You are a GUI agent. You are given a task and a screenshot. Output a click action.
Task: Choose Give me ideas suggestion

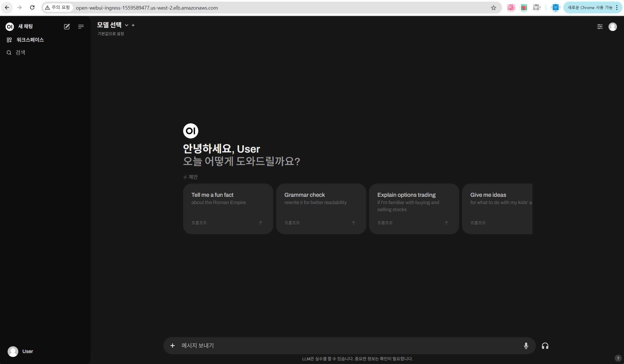497,209
